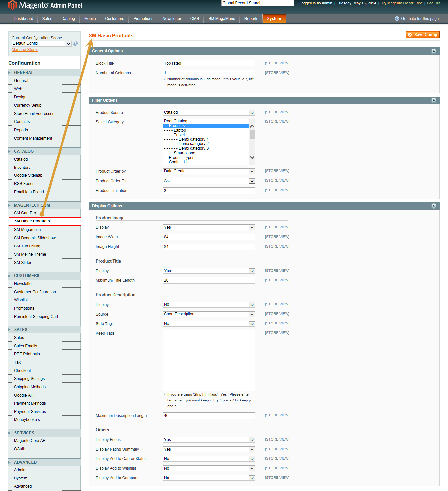Click the category list scroll down arrow
The height and width of the screenshot is (491, 448).
(x=252, y=157)
